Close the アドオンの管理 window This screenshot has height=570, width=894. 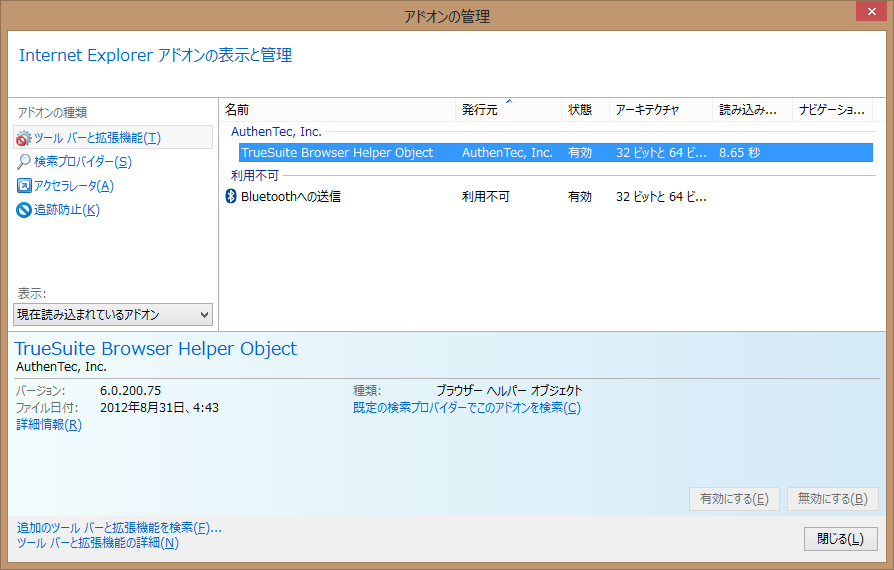click(871, 11)
